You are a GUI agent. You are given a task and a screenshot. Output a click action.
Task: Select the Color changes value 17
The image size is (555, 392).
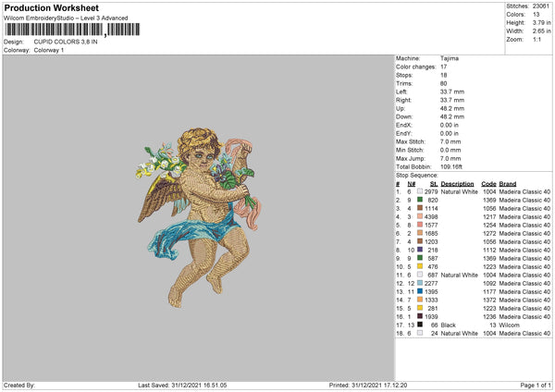(443, 67)
